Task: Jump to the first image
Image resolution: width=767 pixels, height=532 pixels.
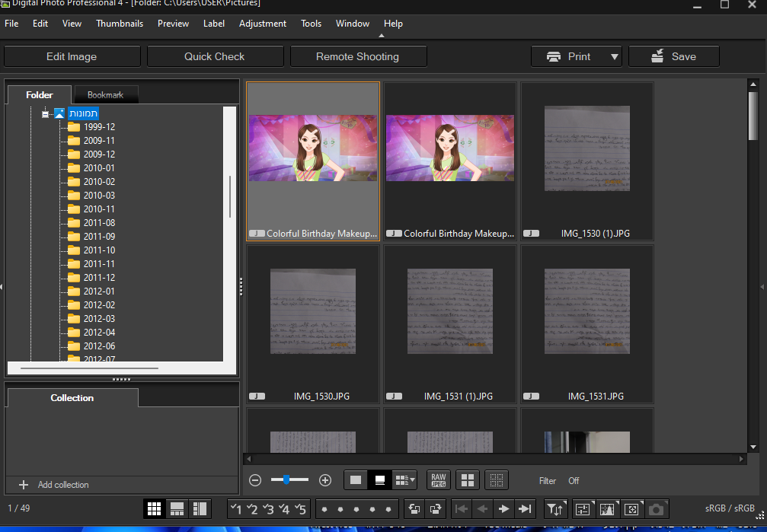Action: tap(461, 509)
